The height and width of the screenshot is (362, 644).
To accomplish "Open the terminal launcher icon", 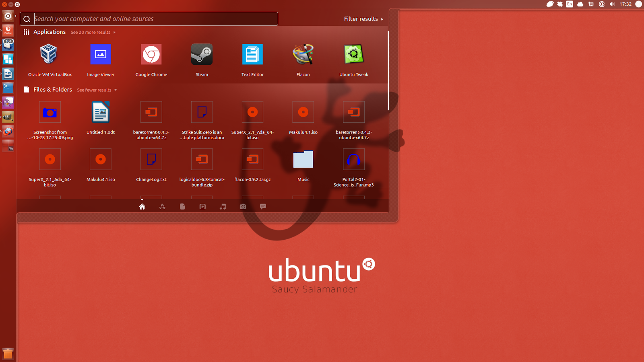I will [8, 88].
